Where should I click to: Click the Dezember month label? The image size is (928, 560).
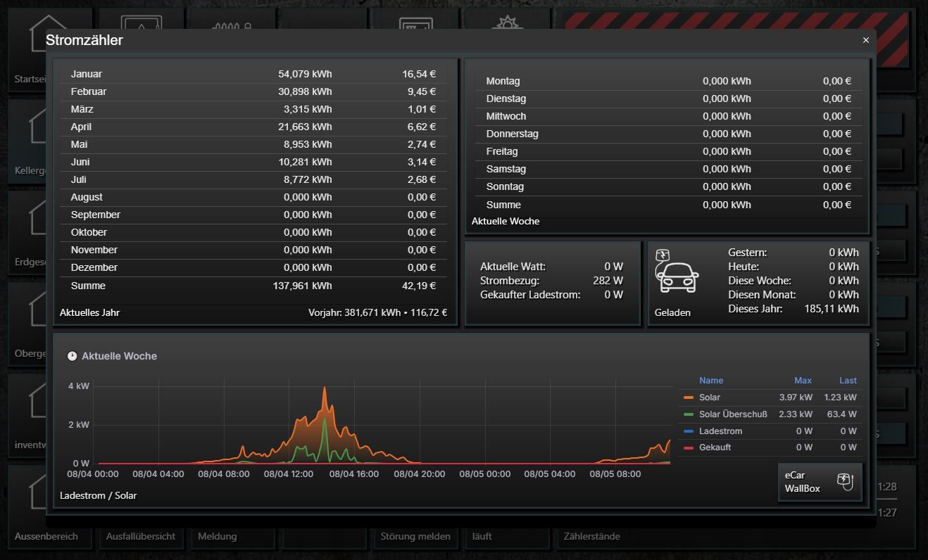click(94, 267)
